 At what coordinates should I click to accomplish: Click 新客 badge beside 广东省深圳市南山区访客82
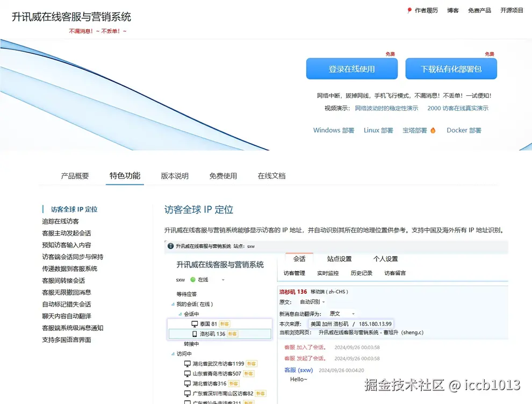click(261, 393)
